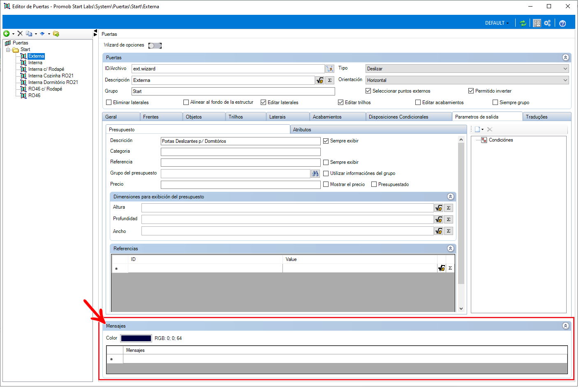Click the green refresh arrows icon
Screen dimensions: 588x391
[523, 23]
